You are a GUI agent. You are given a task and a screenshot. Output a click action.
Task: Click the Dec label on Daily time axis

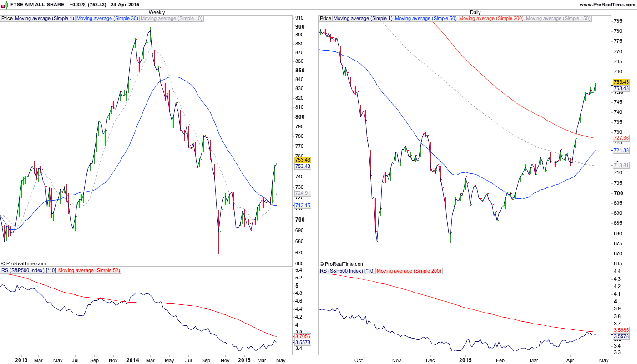[x=430, y=360]
